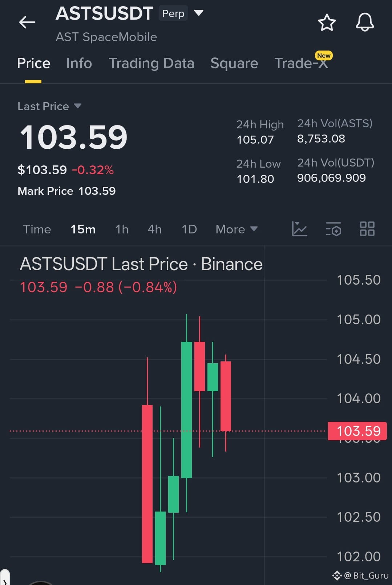
Task: Open the multi-chart grid layout icon
Action: click(367, 229)
